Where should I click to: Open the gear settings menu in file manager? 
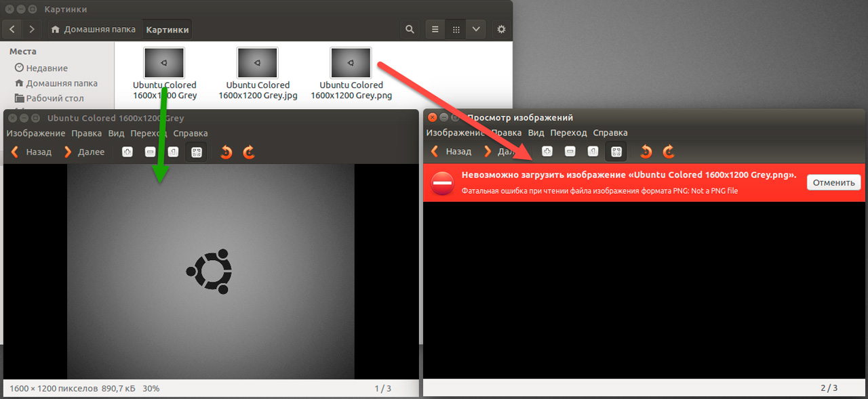[x=501, y=30]
